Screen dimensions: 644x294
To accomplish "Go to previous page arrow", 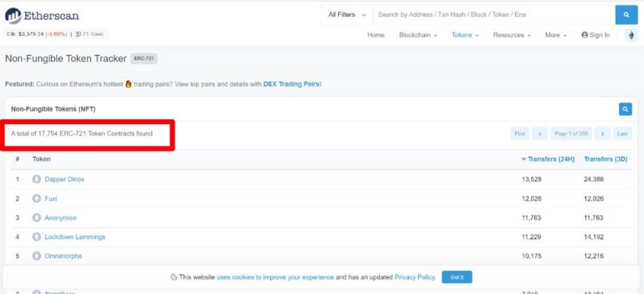I will 540,134.
